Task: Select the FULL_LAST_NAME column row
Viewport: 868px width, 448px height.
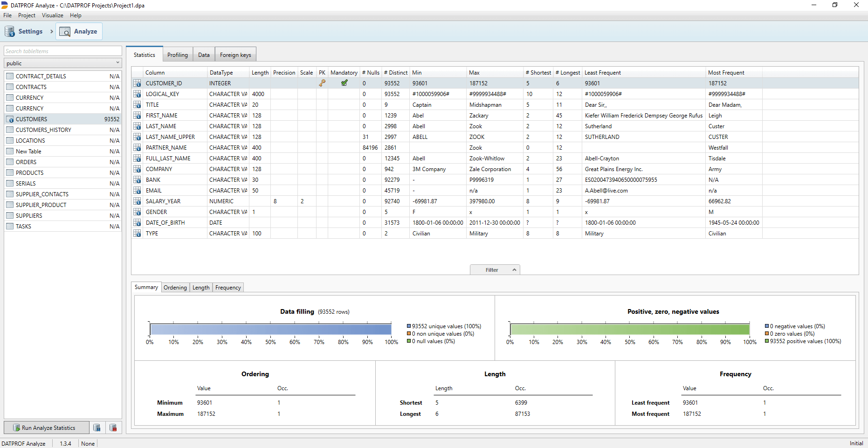Action: 495,158
